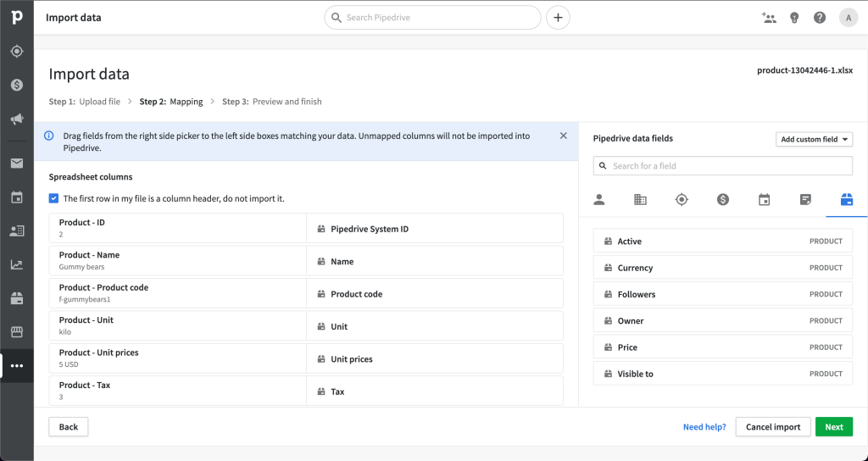
Task: Click the Pipedrive logo in sidebar
Action: click(17, 17)
